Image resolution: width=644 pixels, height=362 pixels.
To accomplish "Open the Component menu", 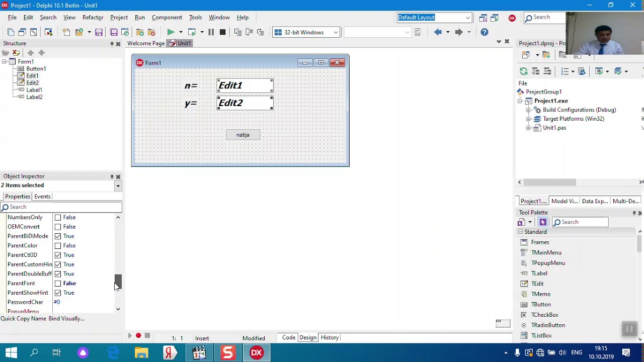I will tap(167, 18).
